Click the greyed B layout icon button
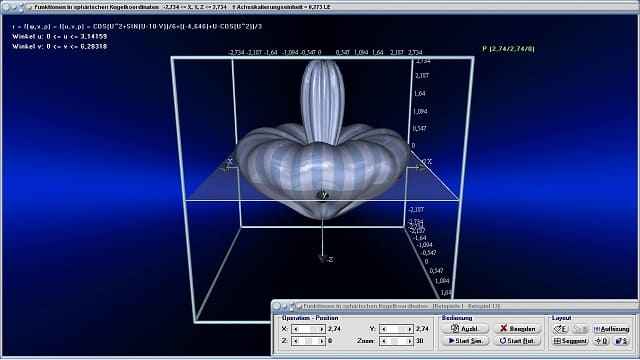Viewport: 640px width, 360px height. tap(580, 329)
